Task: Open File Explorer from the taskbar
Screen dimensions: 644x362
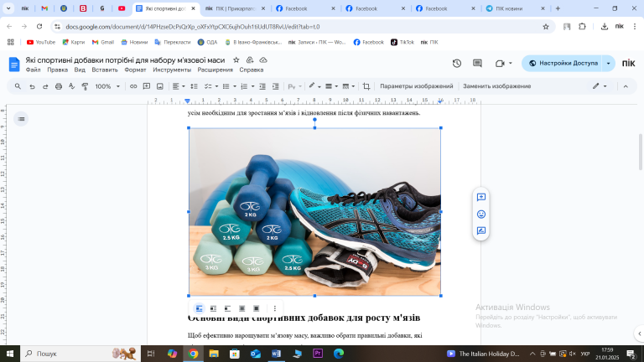Action: (214, 354)
